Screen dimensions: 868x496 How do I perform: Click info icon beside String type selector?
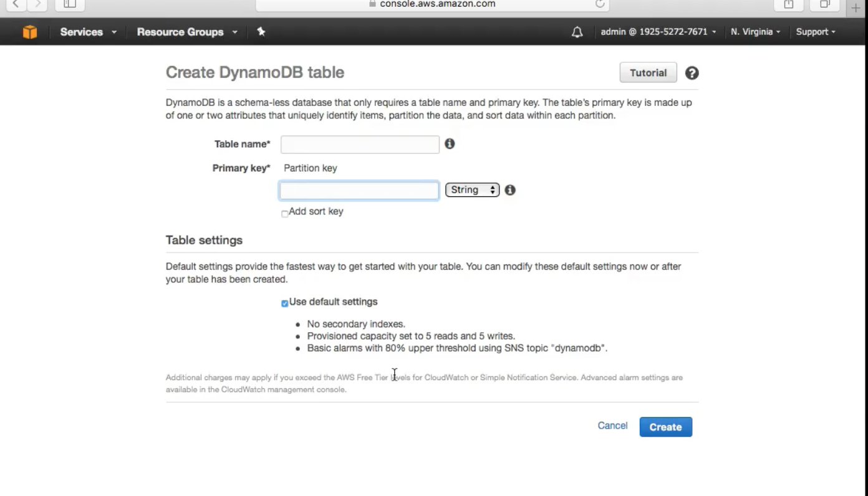(x=510, y=190)
